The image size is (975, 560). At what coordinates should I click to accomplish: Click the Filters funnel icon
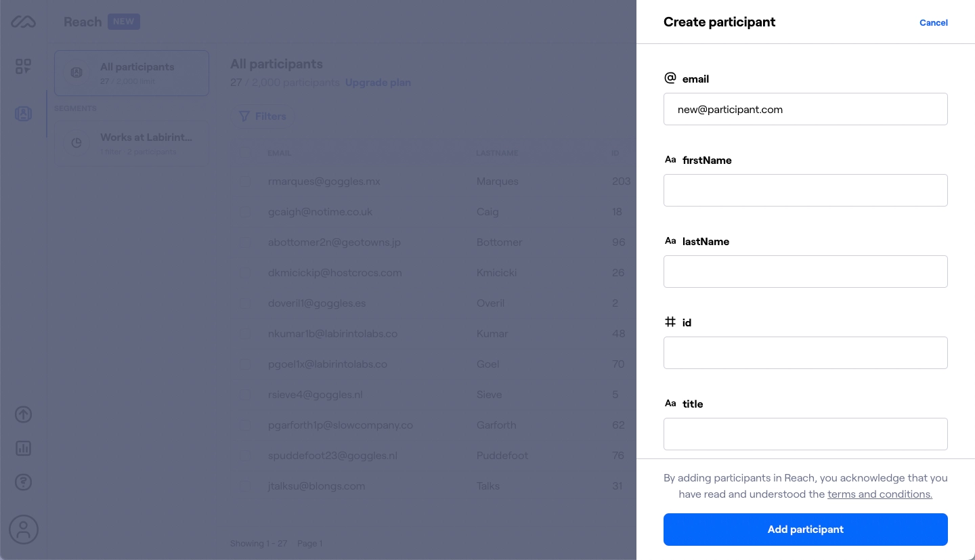coord(244,116)
